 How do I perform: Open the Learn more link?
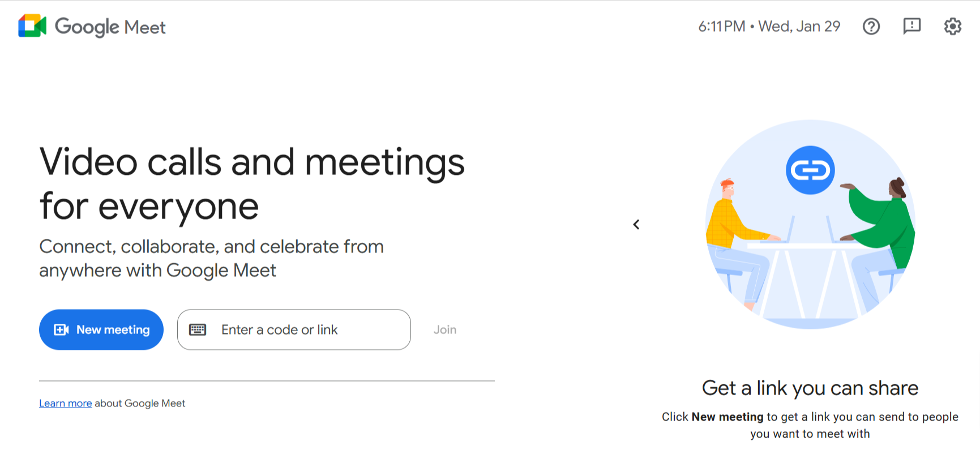click(65, 403)
